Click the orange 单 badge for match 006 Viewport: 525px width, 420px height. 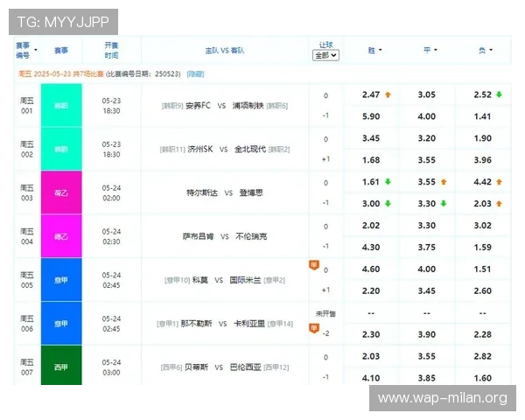click(314, 328)
